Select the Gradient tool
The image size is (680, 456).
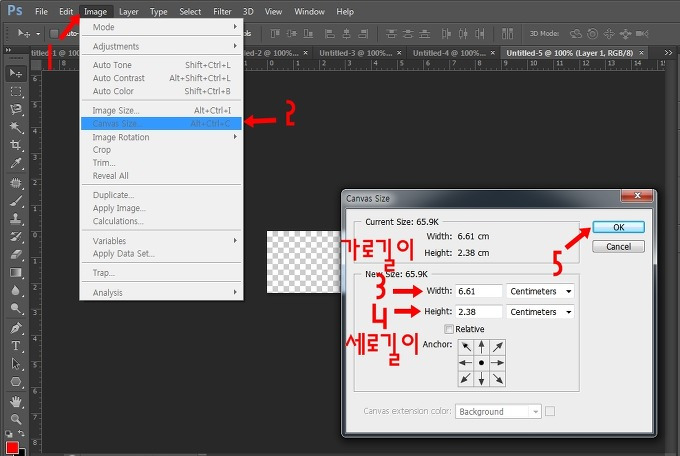(x=16, y=272)
